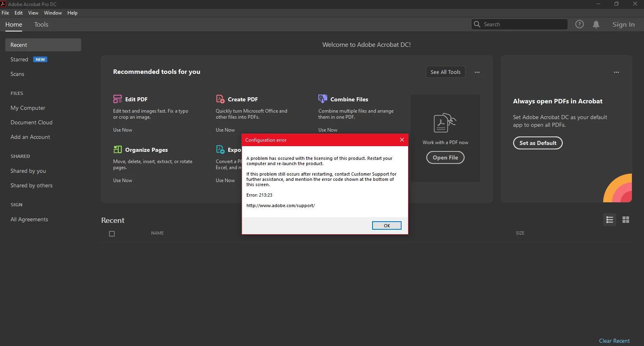Image resolution: width=644 pixels, height=346 pixels.
Task: Close the Configuration error dialog with X
Action: coord(402,140)
